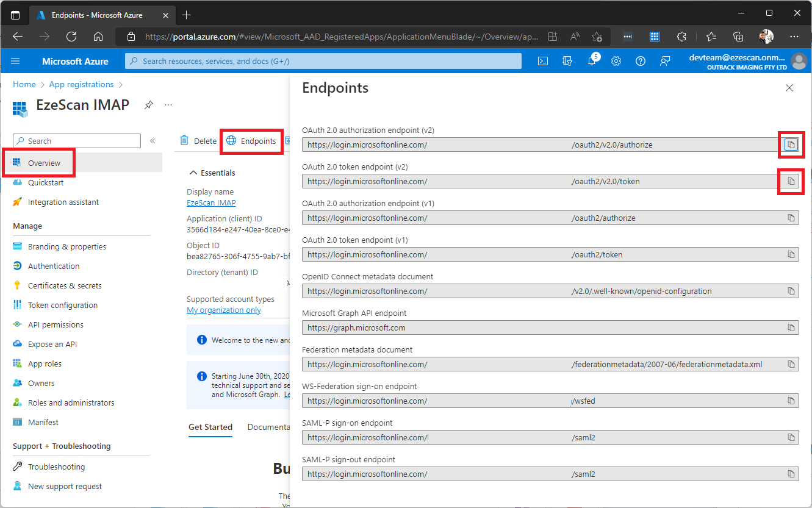Open the EzeScan IMAP display name link
This screenshot has width=812, height=508.
[x=211, y=202]
